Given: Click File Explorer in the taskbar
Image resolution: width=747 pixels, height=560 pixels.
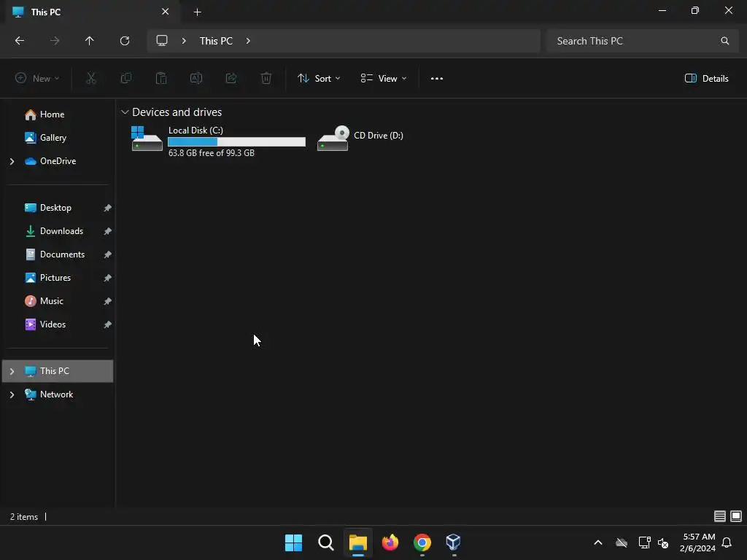Looking at the screenshot, I should (x=357, y=542).
